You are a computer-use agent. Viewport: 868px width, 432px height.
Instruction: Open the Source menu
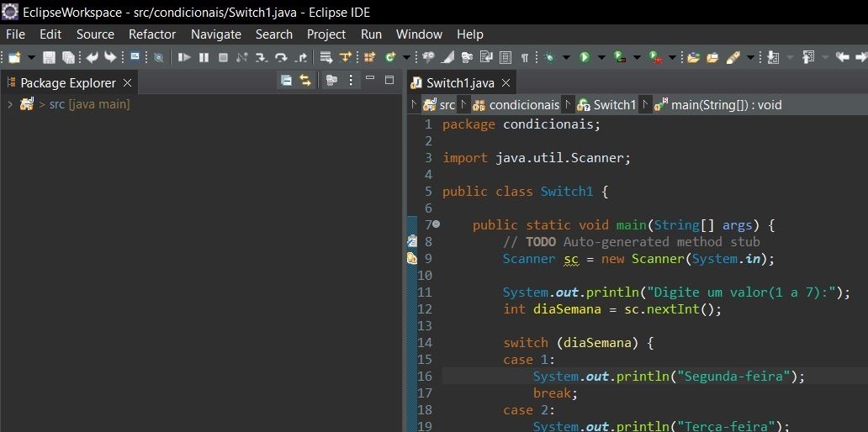(x=95, y=34)
